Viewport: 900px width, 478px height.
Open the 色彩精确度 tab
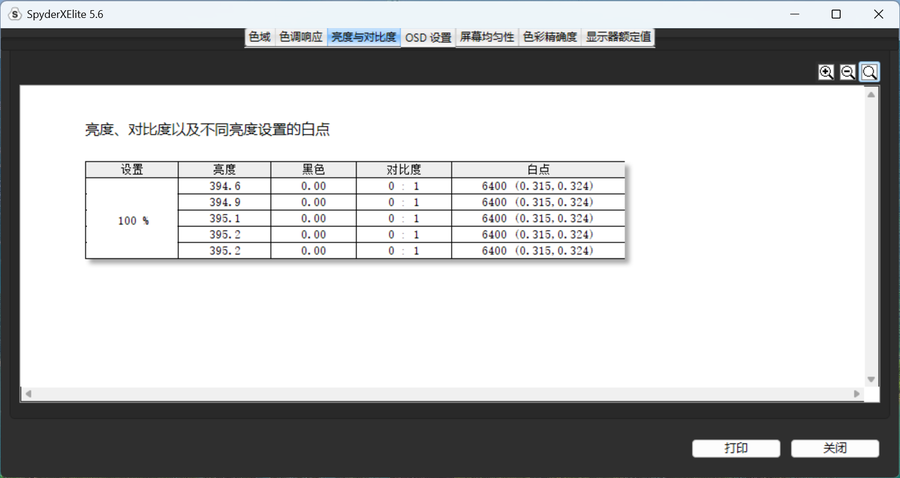(550, 37)
